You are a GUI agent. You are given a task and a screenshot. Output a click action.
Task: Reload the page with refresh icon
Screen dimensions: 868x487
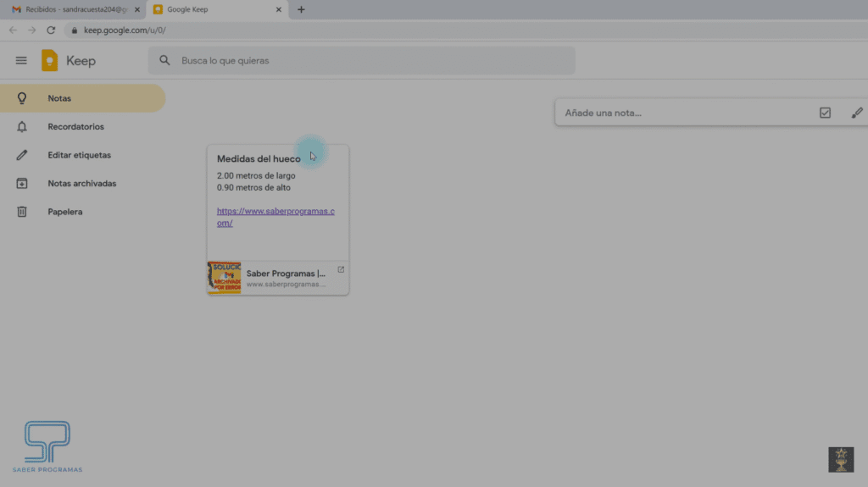tap(51, 30)
